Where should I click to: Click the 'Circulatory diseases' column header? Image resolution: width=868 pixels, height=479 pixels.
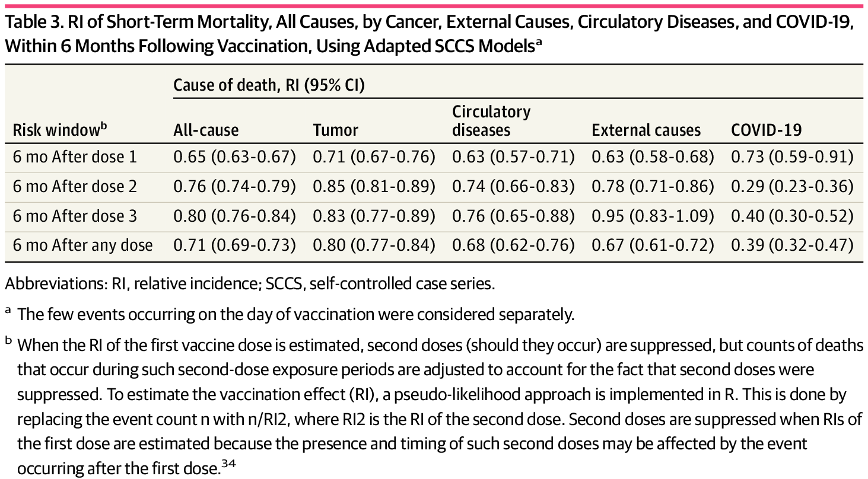click(x=491, y=121)
